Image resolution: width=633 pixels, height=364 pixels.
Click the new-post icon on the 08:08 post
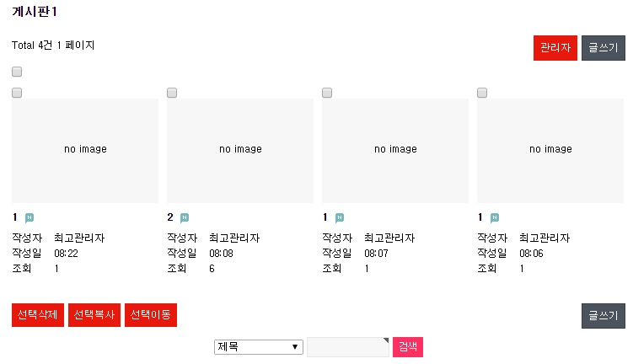point(185,218)
